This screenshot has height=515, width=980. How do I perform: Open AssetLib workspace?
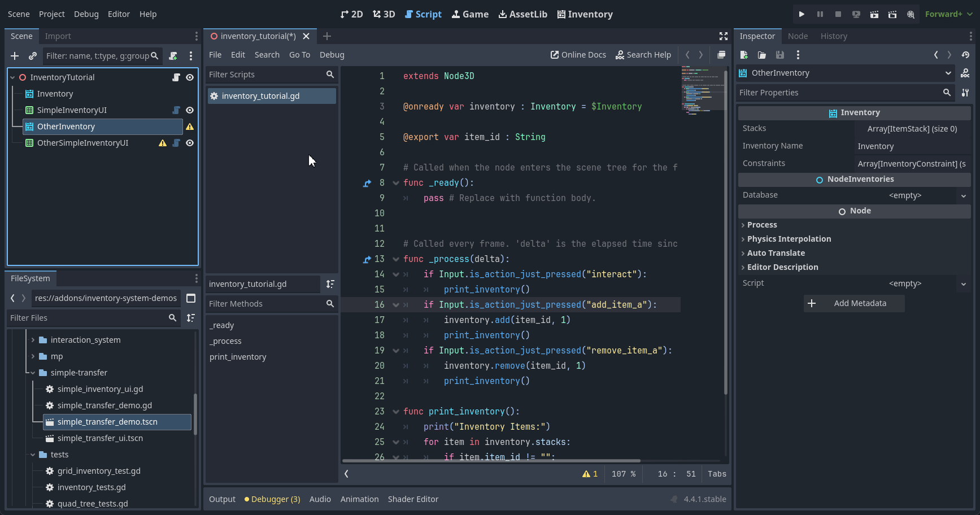(522, 14)
